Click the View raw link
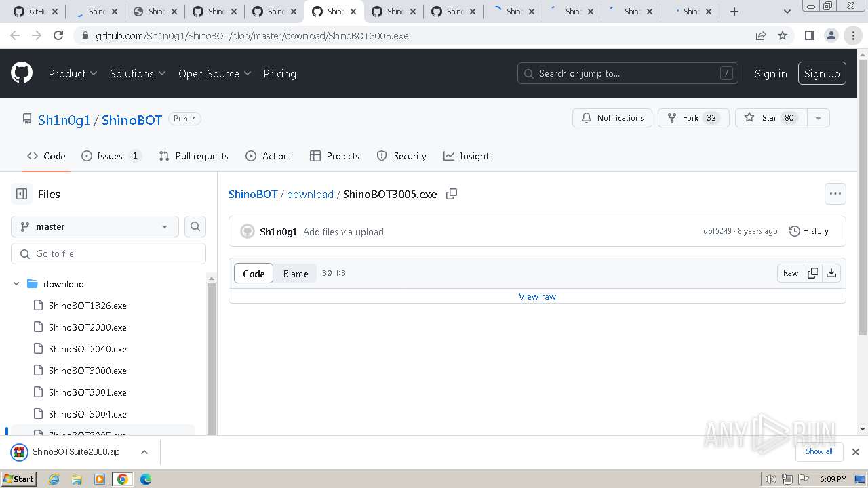The width and height of the screenshot is (868, 488). [x=537, y=296]
